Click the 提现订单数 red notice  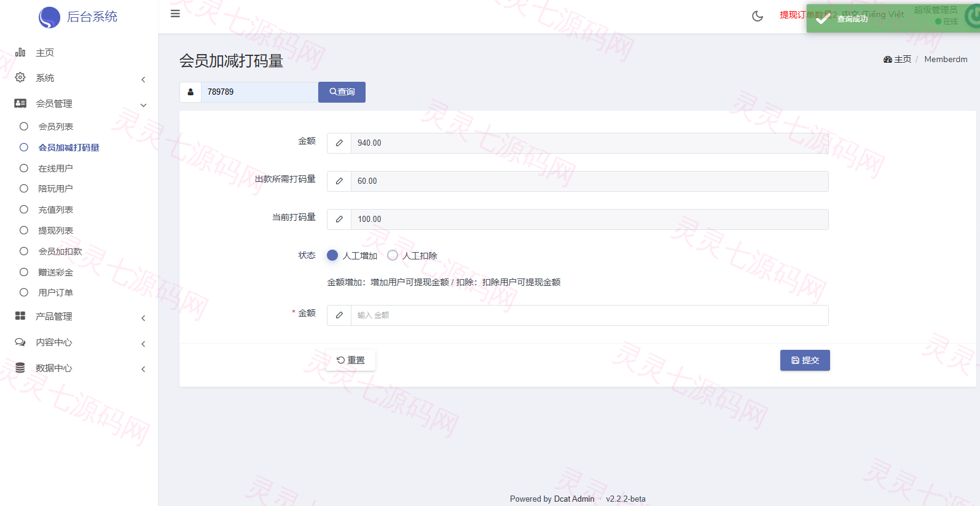808,14
